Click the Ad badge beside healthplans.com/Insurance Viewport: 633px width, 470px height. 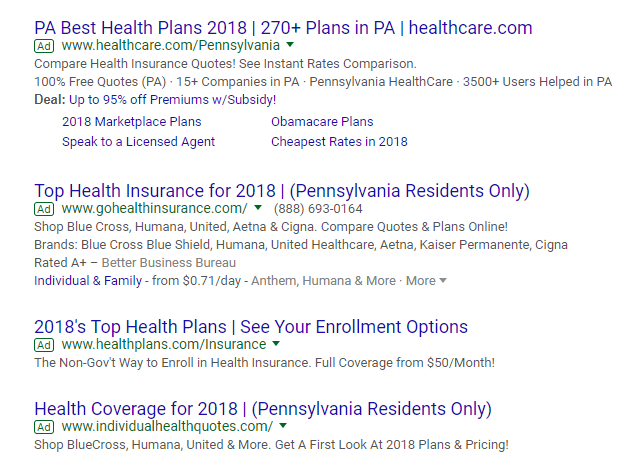tap(44, 345)
